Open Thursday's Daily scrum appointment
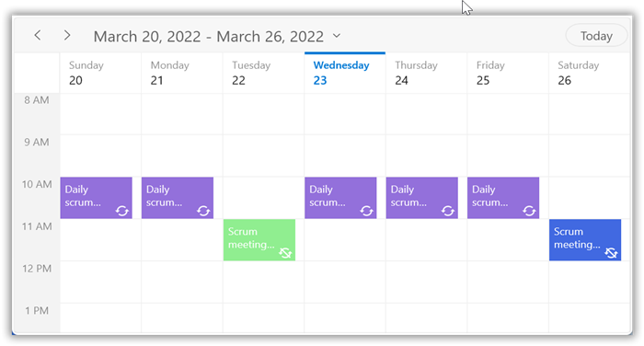The image size is (644, 346). 421,198
